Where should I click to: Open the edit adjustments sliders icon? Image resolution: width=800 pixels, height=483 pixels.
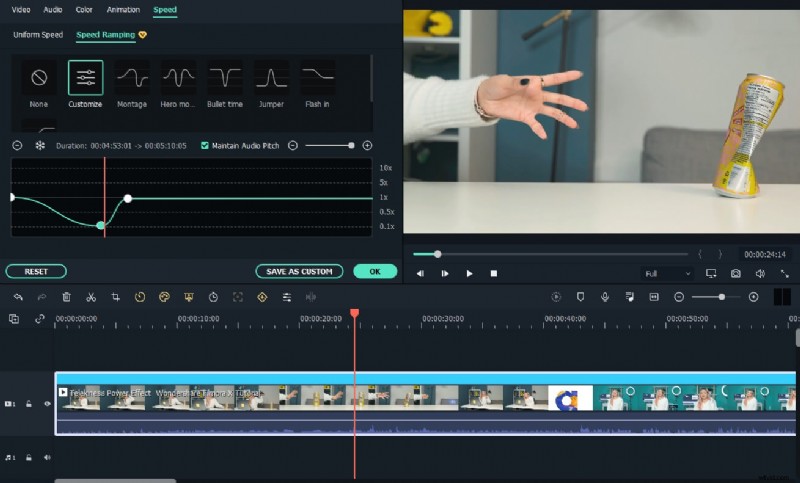coord(287,297)
